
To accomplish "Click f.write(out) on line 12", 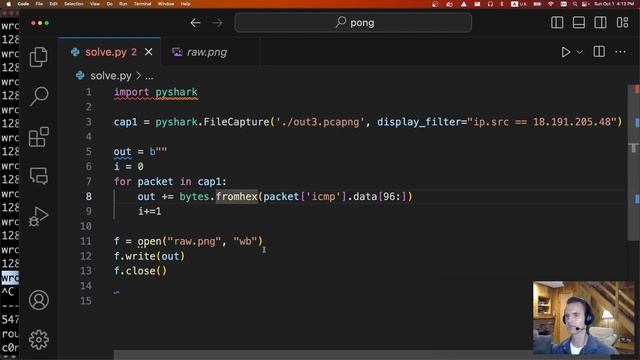I will 149,256.
